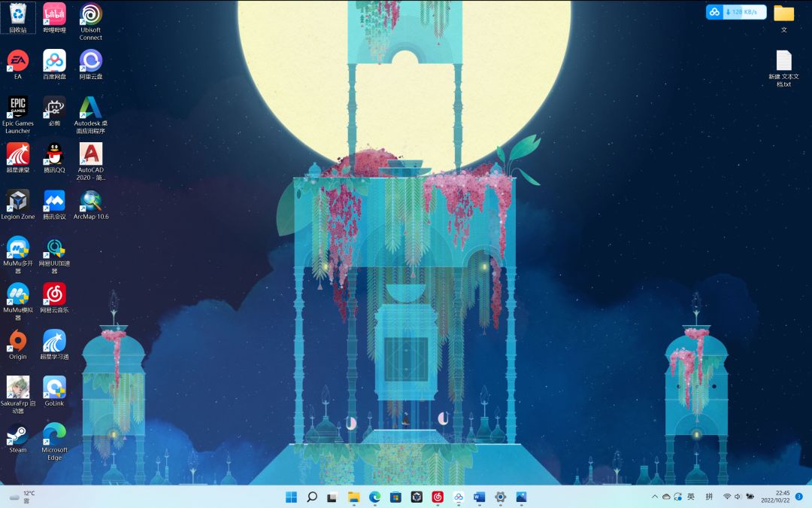The height and width of the screenshot is (508, 812).
Task: Select the SakuraFrp launcher desktop shortcut
Action: click(18, 395)
